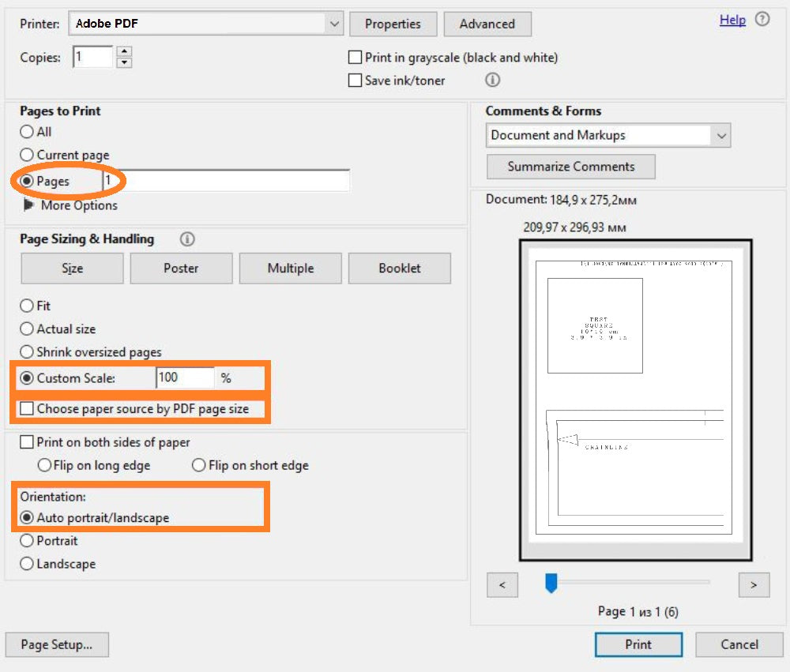Click the Copies input field

pos(93,56)
